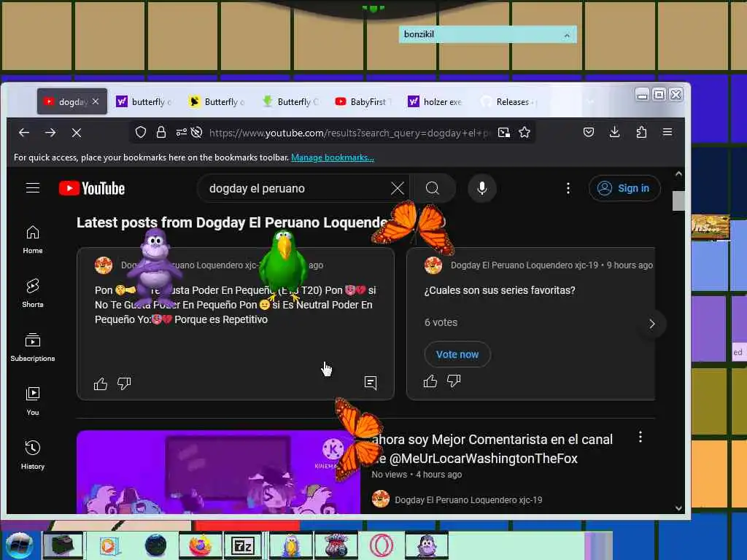Click the Sign in button

point(624,188)
